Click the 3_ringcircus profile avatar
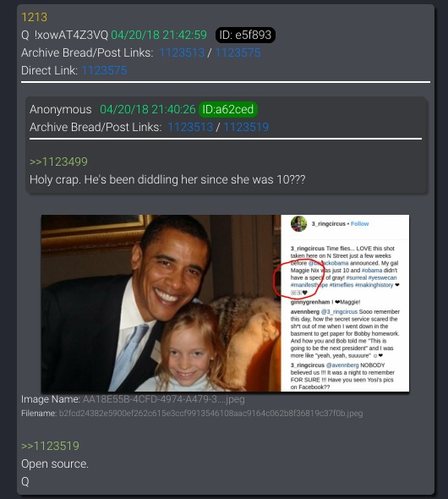The width and height of the screenshot is (448, 499). click(x=298, y=224)
